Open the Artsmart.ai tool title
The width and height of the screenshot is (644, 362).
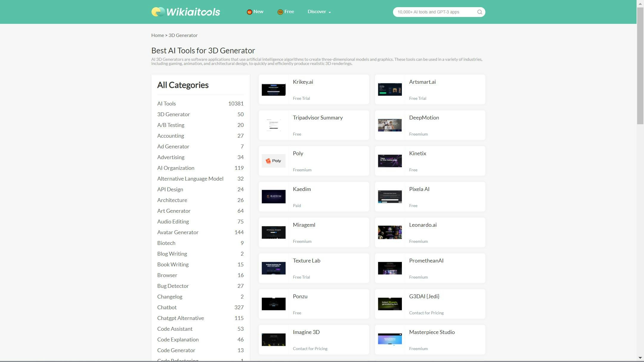422,82
